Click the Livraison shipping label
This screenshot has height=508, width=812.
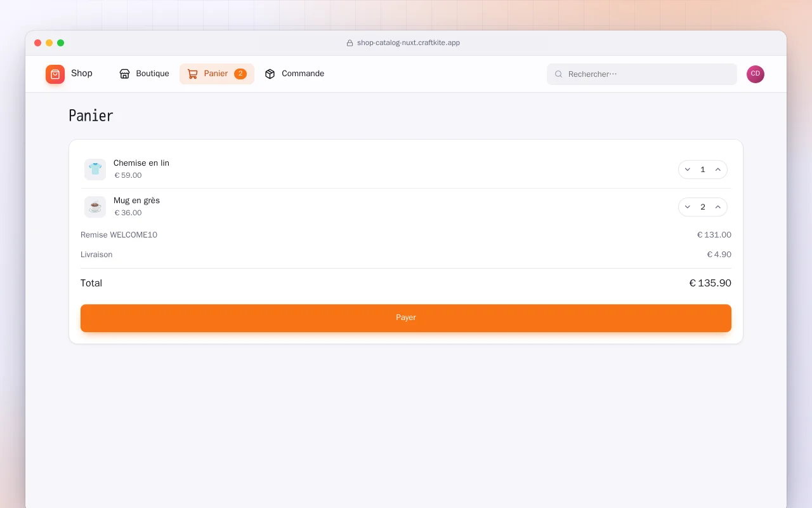(x=96, y=255)
